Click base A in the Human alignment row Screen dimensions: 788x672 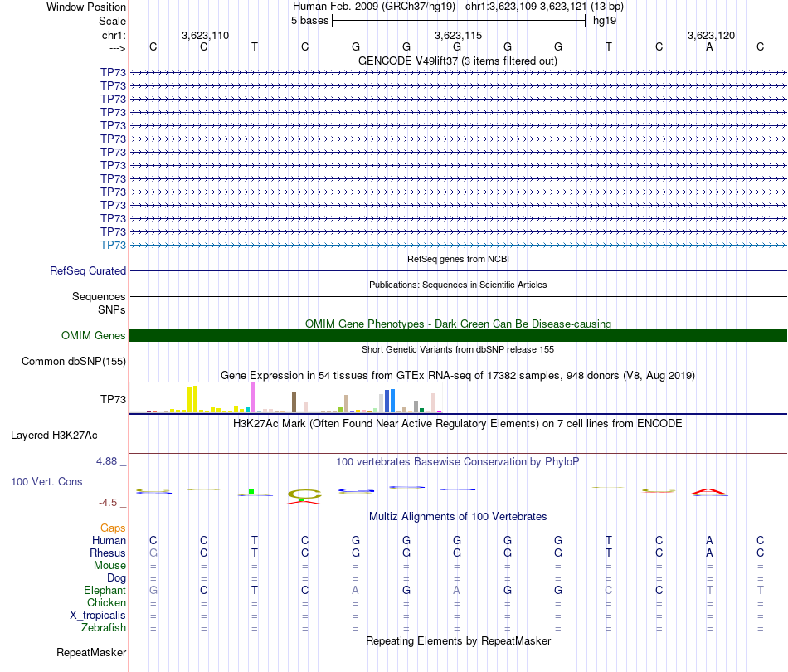[709, 540]
